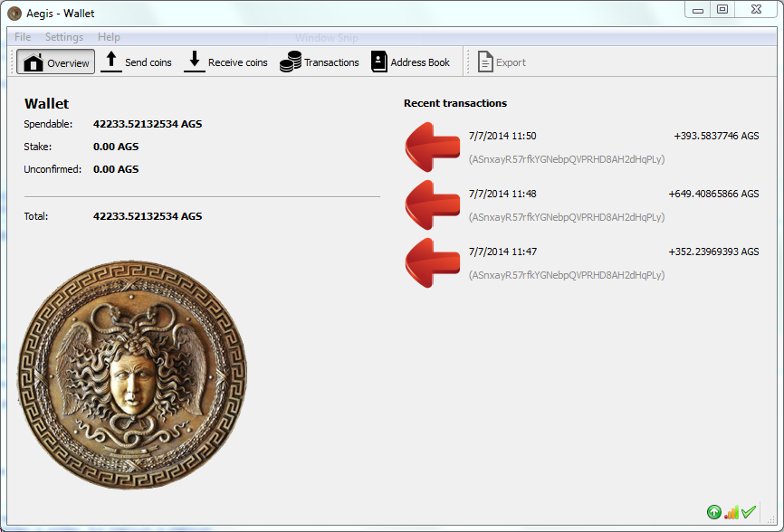Click the Send coins label
784x532 pixels.
148,62
